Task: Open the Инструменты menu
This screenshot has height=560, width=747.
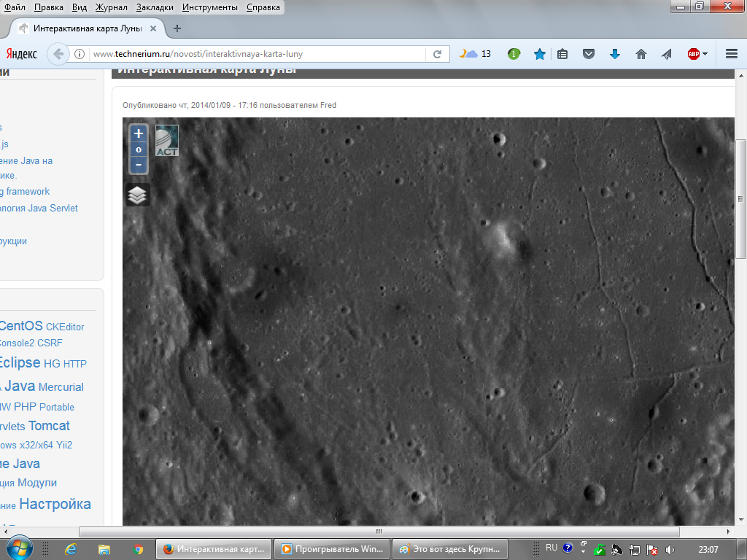Action: coord(209,7)
